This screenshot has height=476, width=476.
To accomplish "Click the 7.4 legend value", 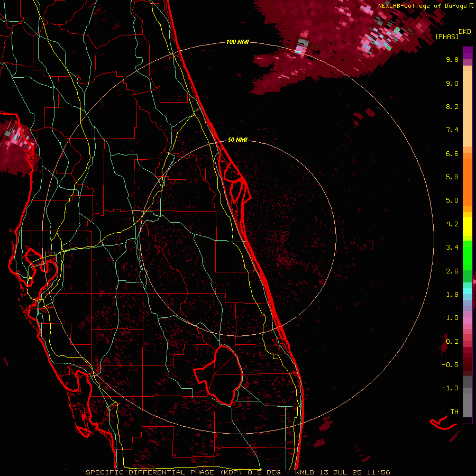I will tap(452, 130).
